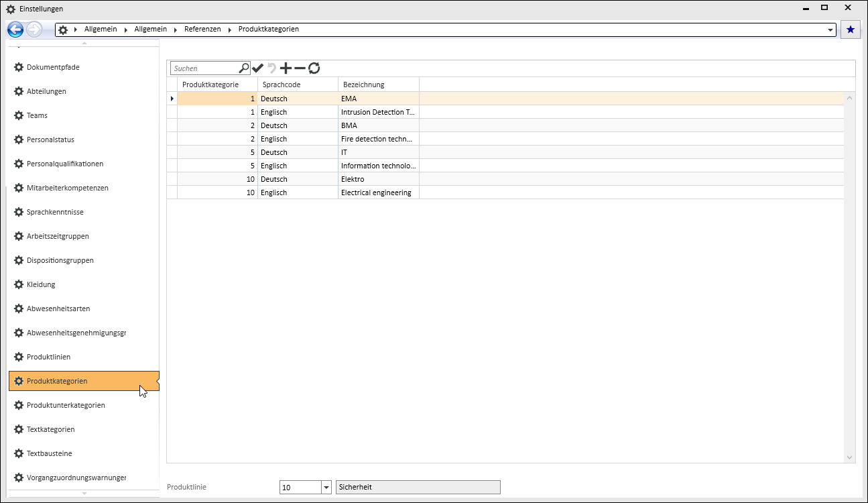This screenshot has width=868, height=503.
Task: Click the undo arrow icon
Action: [272, 68]
